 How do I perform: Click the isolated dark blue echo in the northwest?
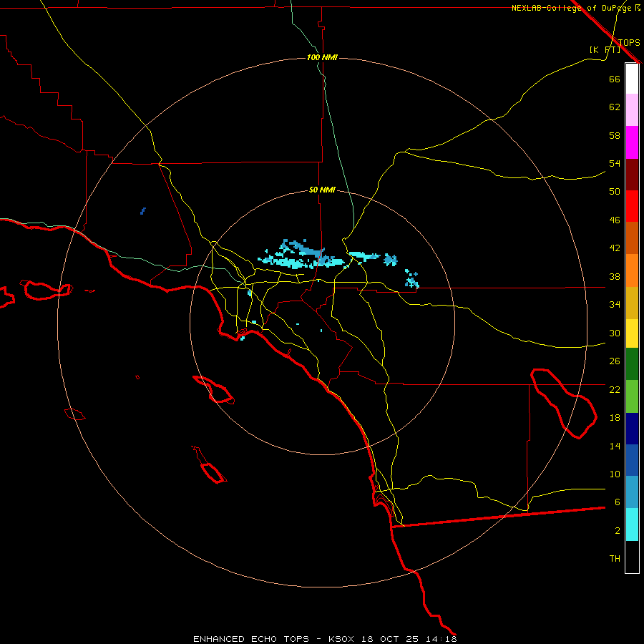coord(143,211)
